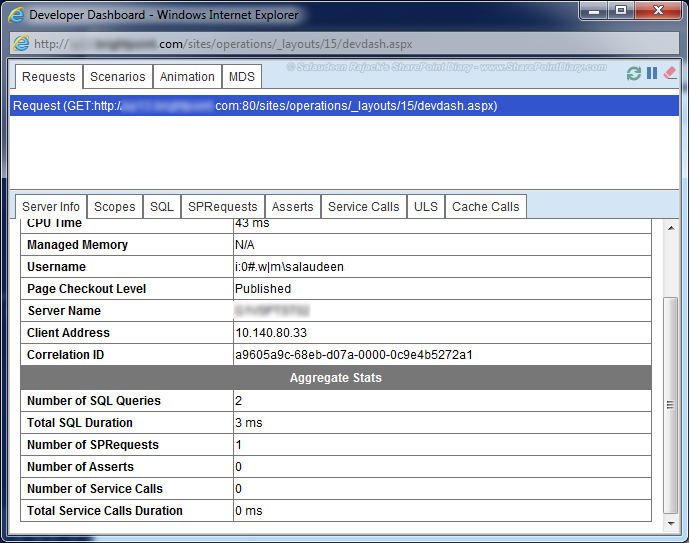The height and width of the screenshot is (543, 690).
Task: Click the Username label
Action: pyautogui.click(x=56, y=267)
